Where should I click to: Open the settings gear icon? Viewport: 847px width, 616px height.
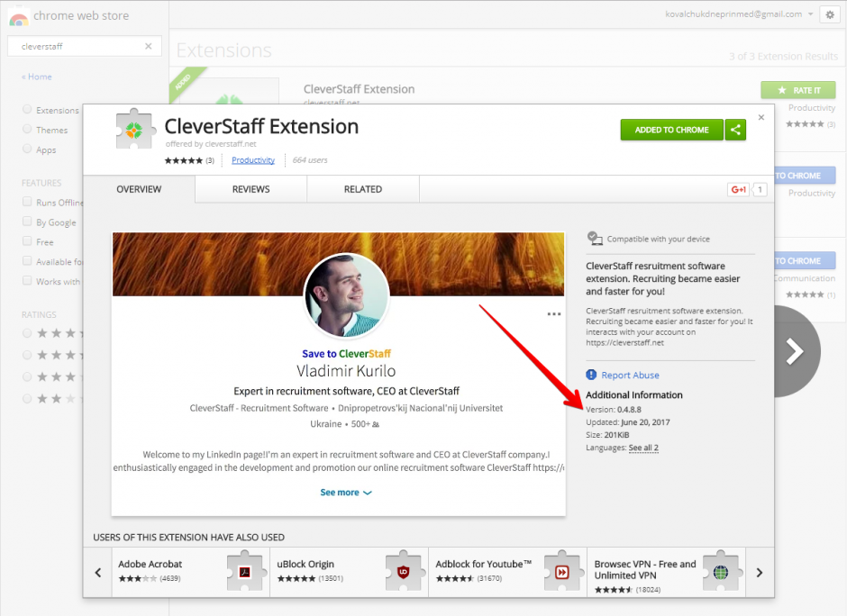(x=830, y=14)
